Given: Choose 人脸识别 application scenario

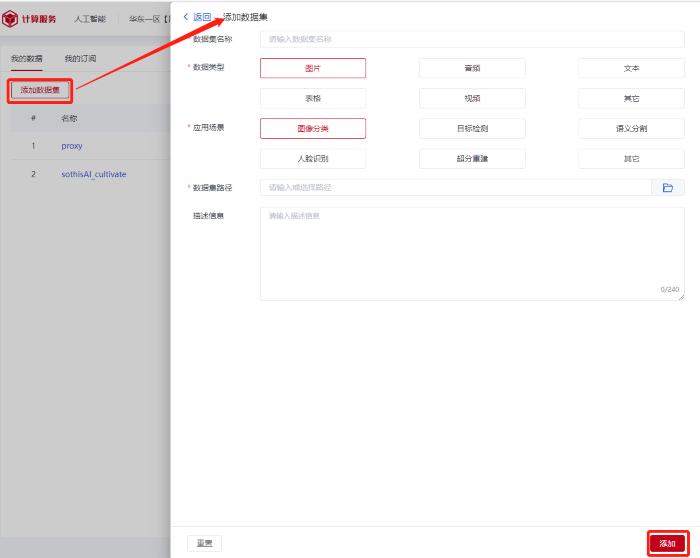Looking at the screenshot, I should click(313, 158).
